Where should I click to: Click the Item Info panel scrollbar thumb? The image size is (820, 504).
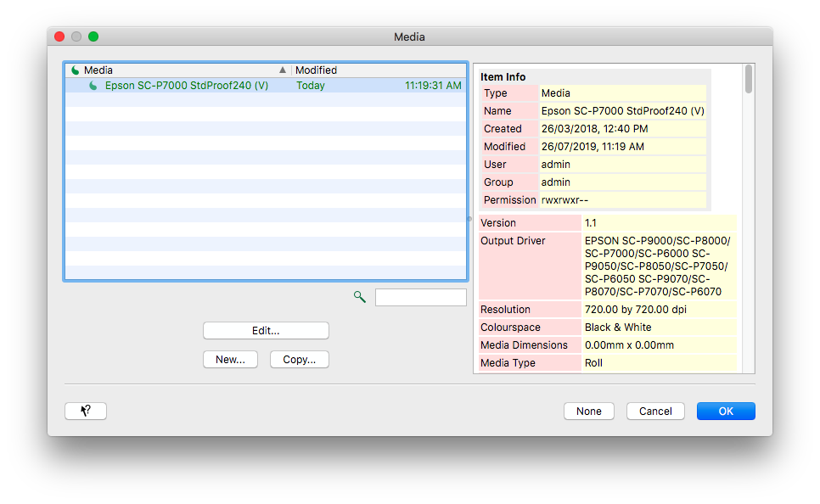749,79
